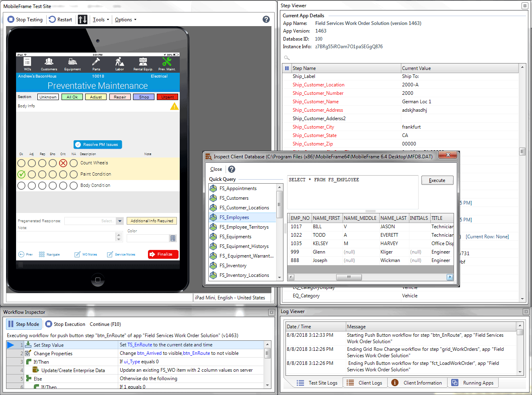The image size is (532, 395).
Task: Click Stop Testing button
Action: [x=25, y=19]
